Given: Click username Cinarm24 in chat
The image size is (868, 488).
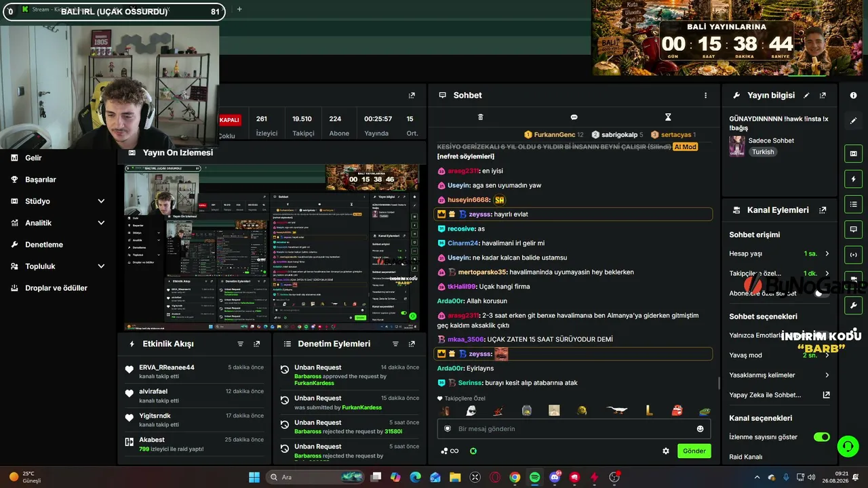Looking at the screenshot, I should [463, 243].
